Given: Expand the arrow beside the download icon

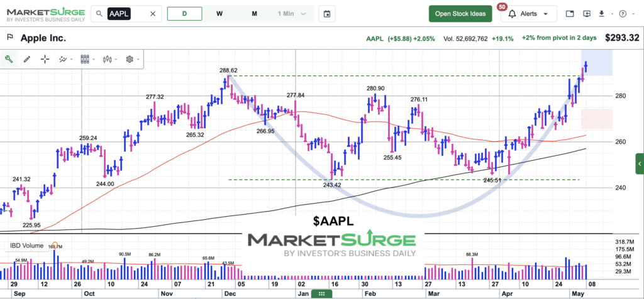Looking at the screenshot, I should point(611,14).
